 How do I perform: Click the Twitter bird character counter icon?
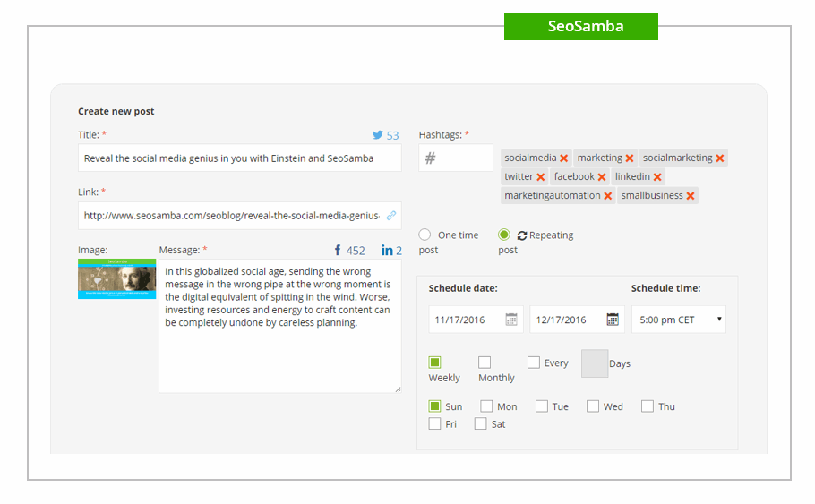(378, 135)
